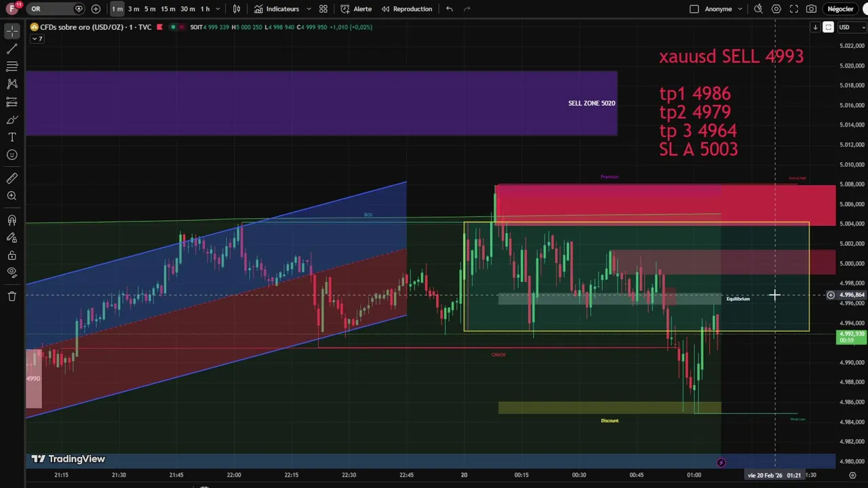This screenshot has height=488, width=868.
Task: Open the chart patterns tool
Action: [12, 84]
